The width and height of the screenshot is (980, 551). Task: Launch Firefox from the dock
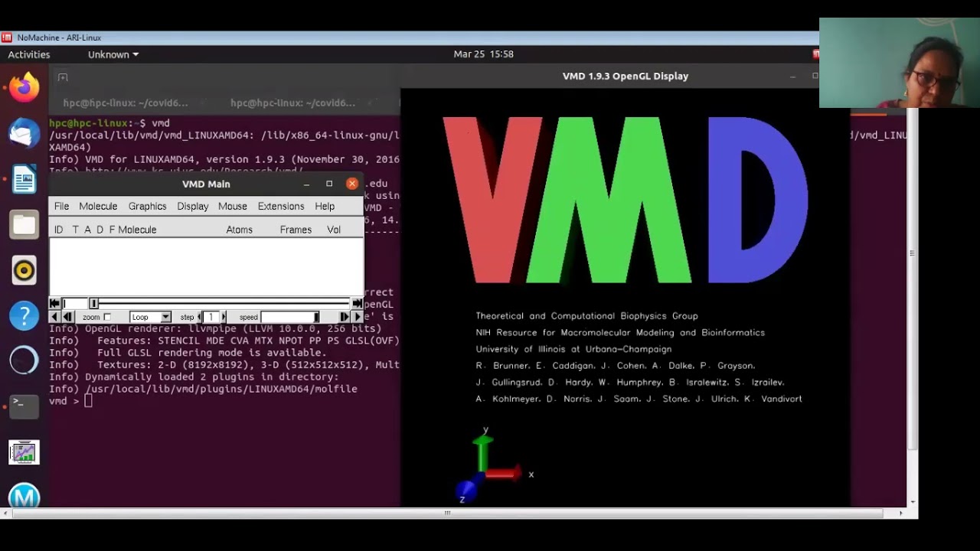click(x=24, y=87)
